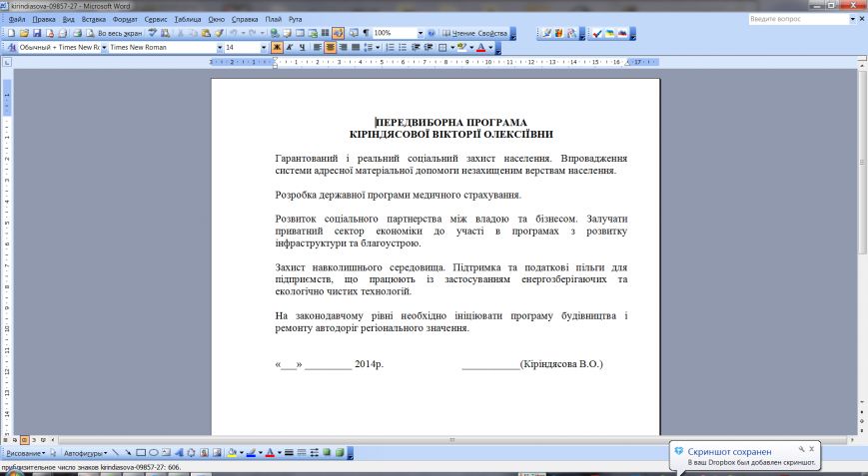Screen dimensions: 868x476
Task: Apply a bulleted list
Action: (x=403, y=48)
